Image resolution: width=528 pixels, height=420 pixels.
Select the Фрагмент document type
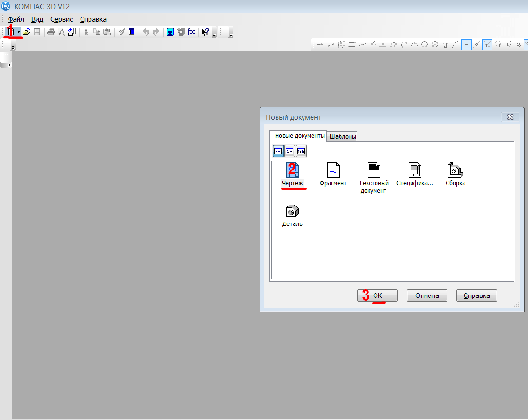(333, 174)
